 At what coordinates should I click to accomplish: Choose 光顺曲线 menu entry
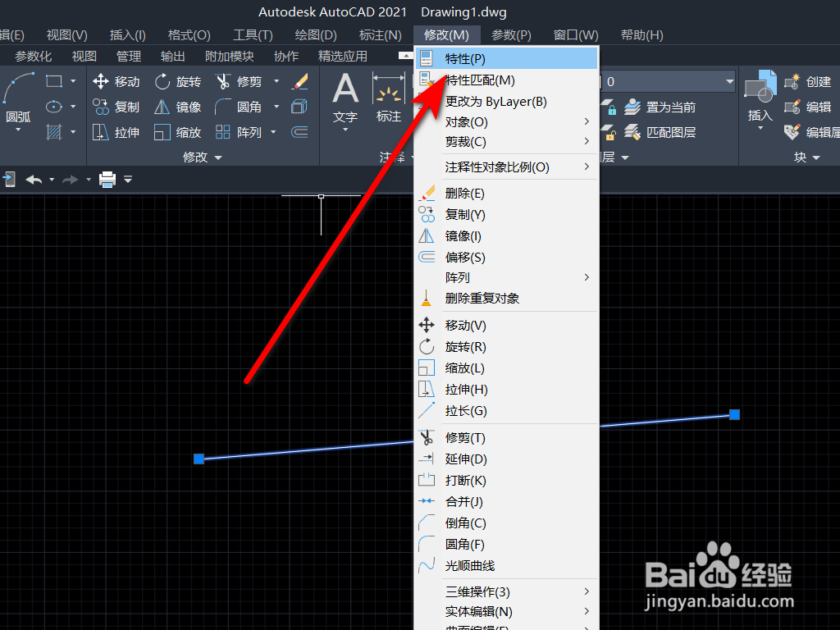point(507,565)
